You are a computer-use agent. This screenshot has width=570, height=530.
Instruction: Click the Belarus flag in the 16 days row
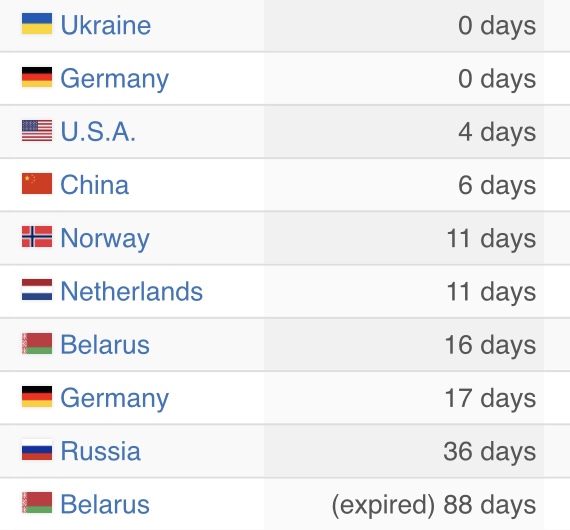point(37,344)
